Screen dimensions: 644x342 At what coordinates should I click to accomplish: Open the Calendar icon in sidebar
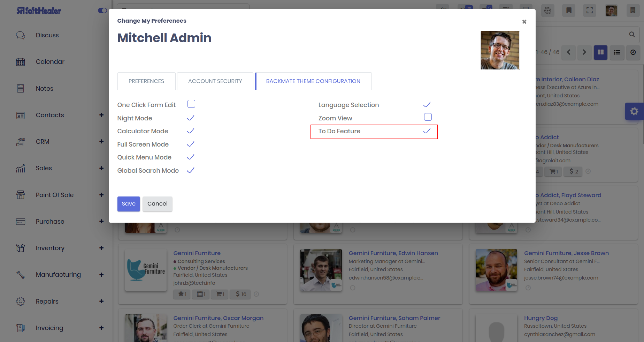[x=21, y=62]
